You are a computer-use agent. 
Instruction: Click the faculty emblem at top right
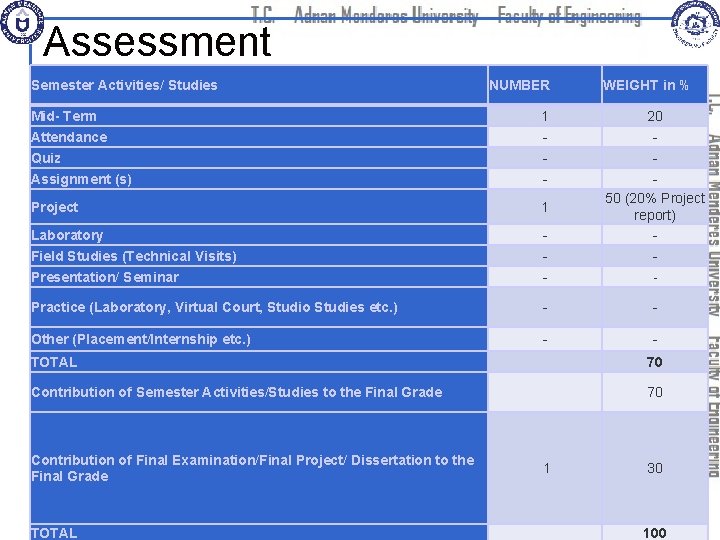pyautogui.click(x=695, y=23)
